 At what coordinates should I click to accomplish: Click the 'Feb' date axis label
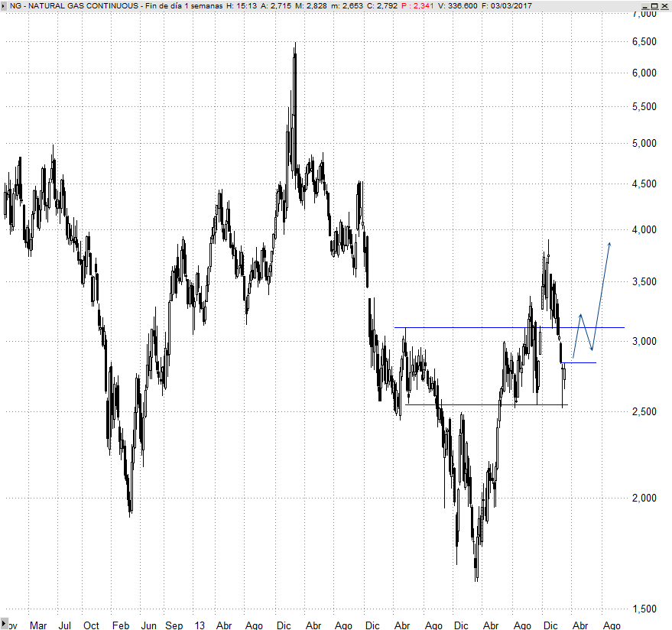pos(121,625)
